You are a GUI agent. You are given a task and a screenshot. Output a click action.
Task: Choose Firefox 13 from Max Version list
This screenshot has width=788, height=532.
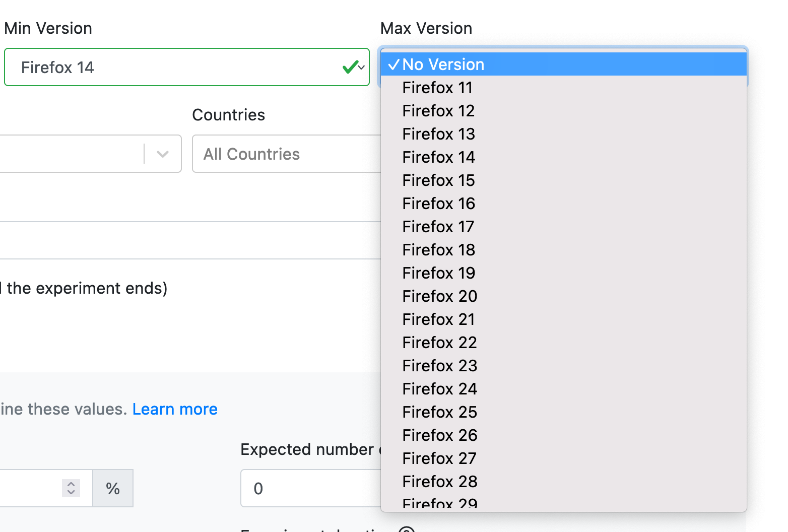click(563, 134)
